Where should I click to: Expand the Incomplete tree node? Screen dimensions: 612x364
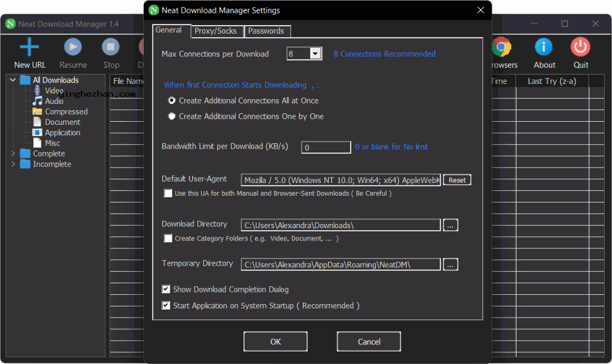point(13,164)
